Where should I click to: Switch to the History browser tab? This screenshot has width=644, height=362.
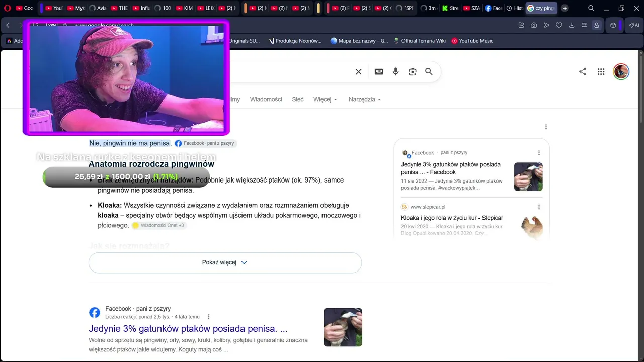(x=515, y=8)
